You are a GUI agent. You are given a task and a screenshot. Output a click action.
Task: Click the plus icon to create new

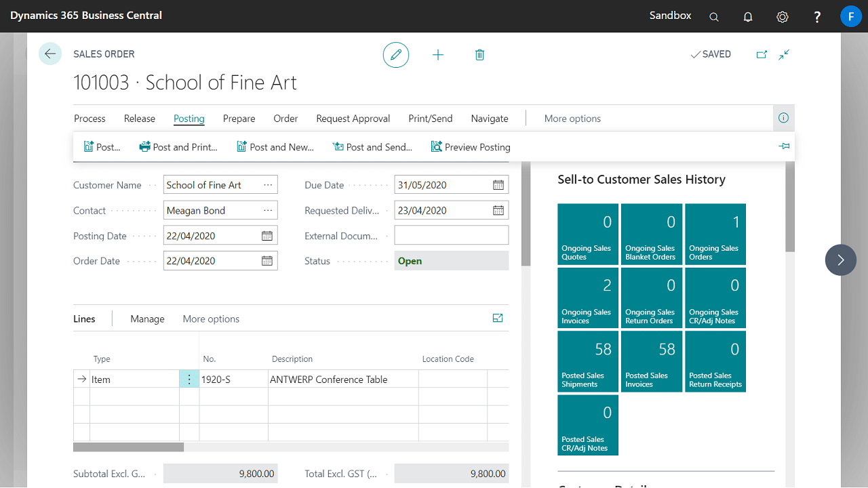tap(438, 55)
